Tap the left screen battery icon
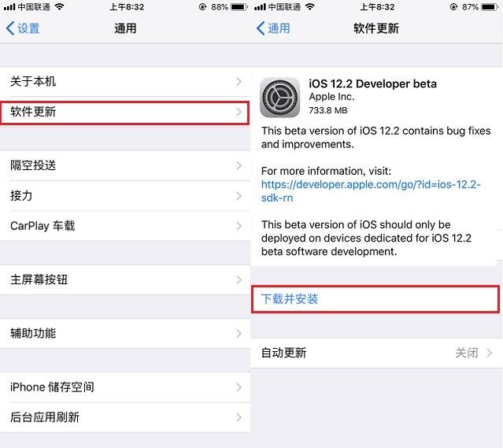Viewport: 503px width, 448px height. [239, 7]
